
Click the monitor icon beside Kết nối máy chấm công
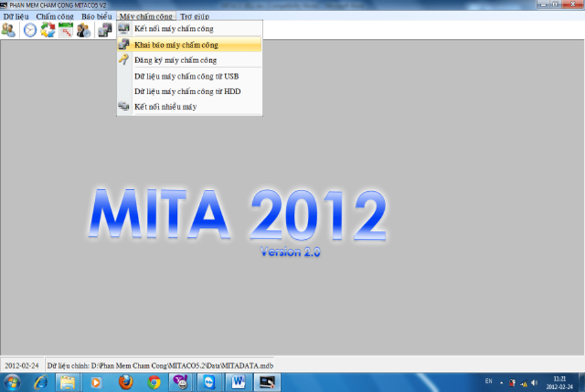123,29
